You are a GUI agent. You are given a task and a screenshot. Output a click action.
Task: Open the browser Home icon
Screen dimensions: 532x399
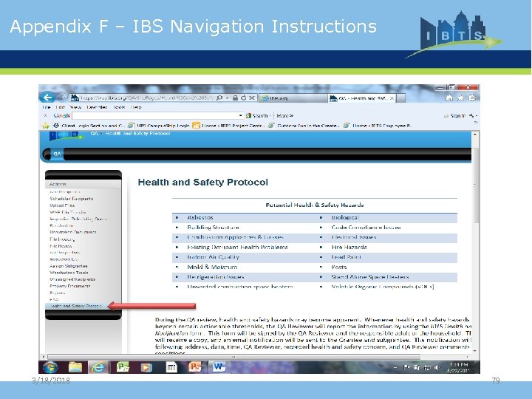point(449,98)
